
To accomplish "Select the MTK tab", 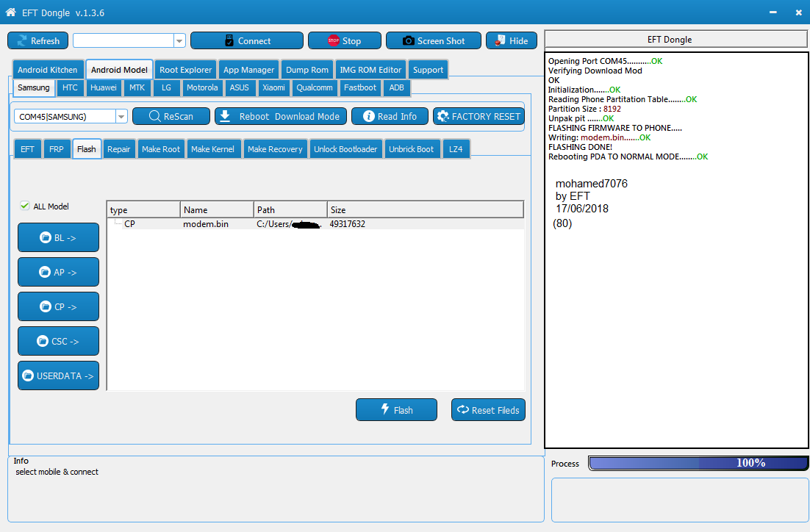I will coord(137,87).
